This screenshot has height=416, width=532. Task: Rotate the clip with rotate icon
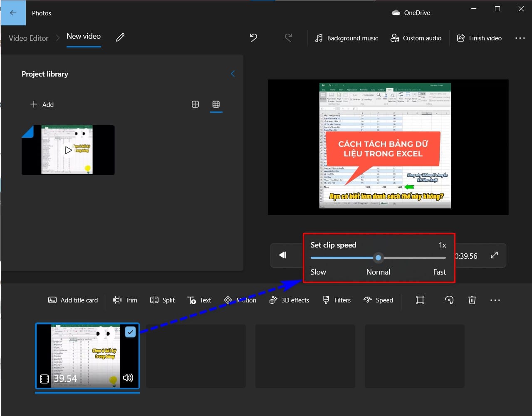tap(449, 300)
